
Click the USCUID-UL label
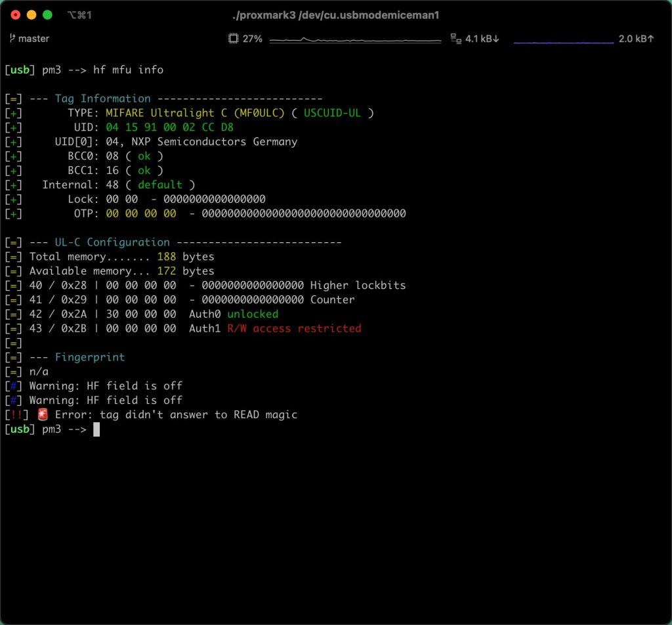332,113
